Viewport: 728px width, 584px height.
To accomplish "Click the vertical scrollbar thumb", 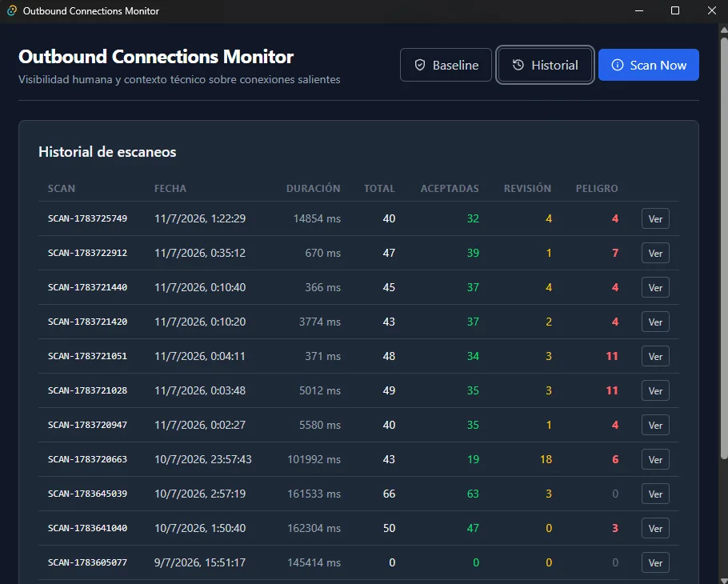I will [x=724, y=248].
